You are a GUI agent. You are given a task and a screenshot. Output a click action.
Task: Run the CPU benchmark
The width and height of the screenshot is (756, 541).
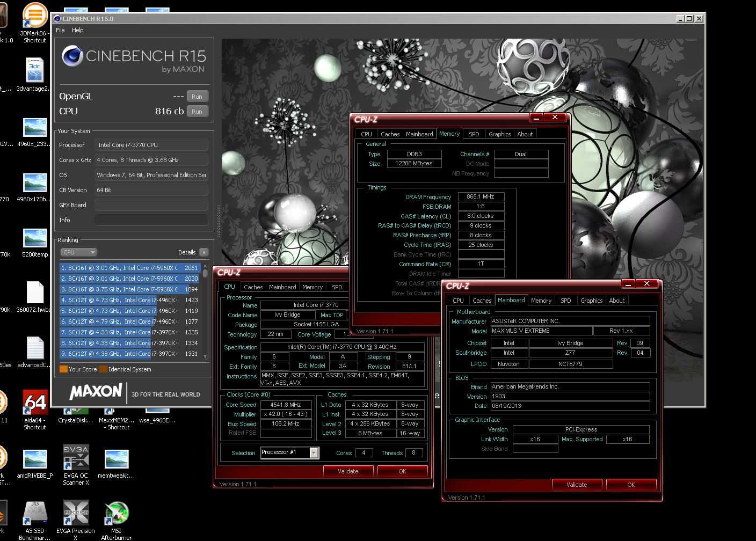(x=197, y=112)
